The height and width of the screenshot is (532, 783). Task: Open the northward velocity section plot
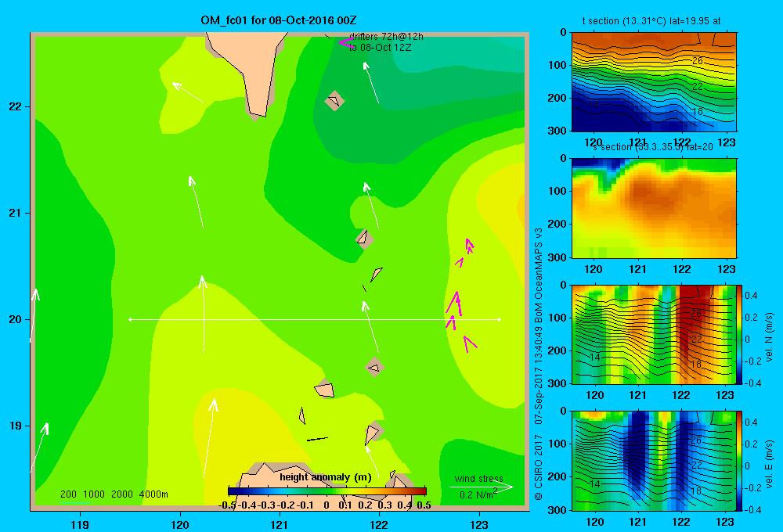(654, 334)
